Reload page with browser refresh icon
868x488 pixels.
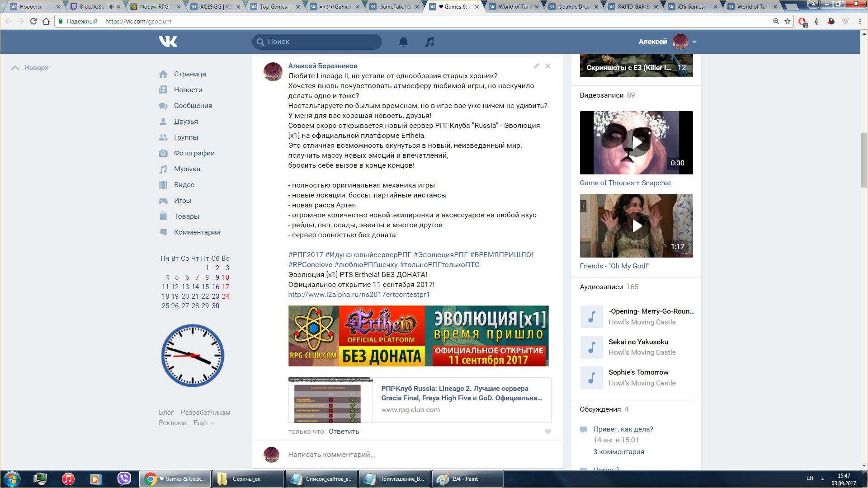33,21
